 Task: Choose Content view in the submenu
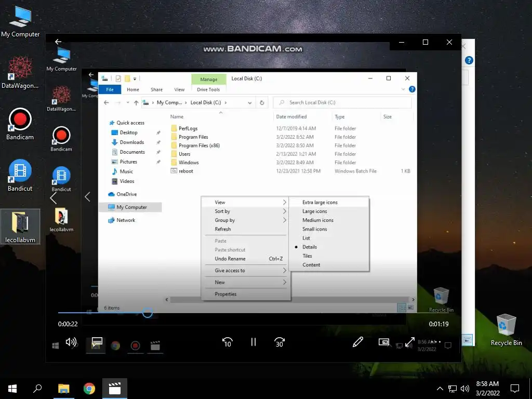pos(329,264)
